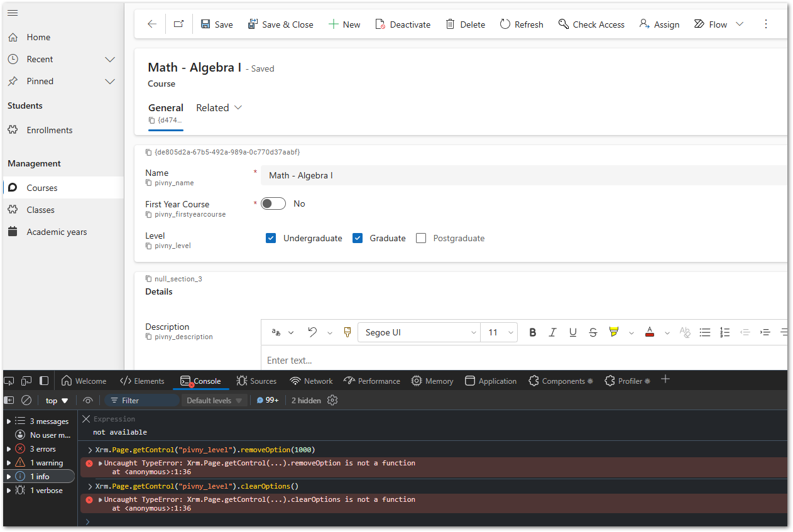Click DevTools inspect element icon
The height and width of the screenshot is (532, 793).
[9, 381]
